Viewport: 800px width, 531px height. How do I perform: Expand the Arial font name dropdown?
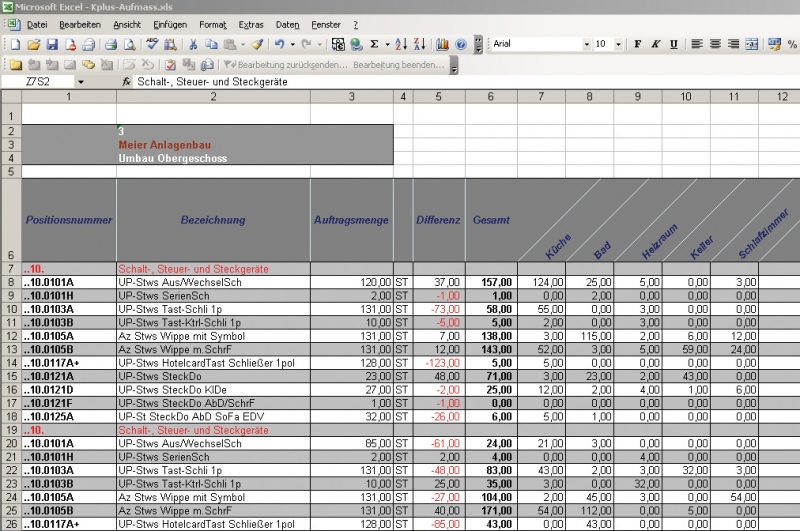pos(587,45)
